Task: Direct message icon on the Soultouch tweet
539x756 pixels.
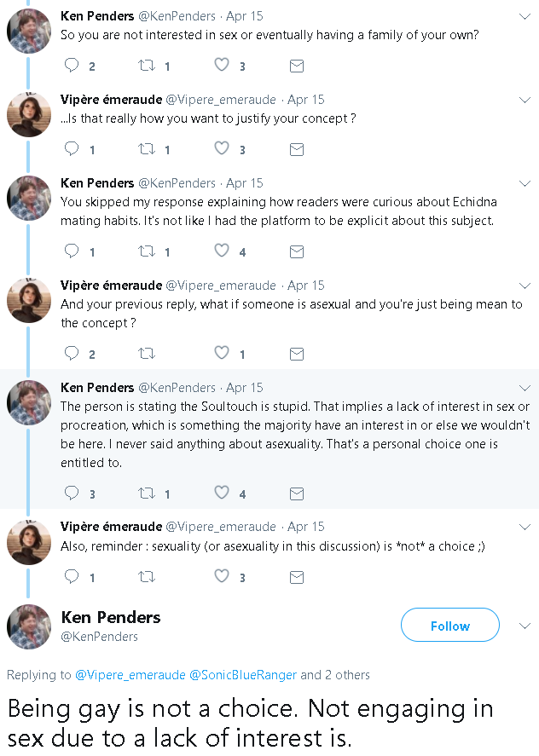Action: click(x=296, y=493)
